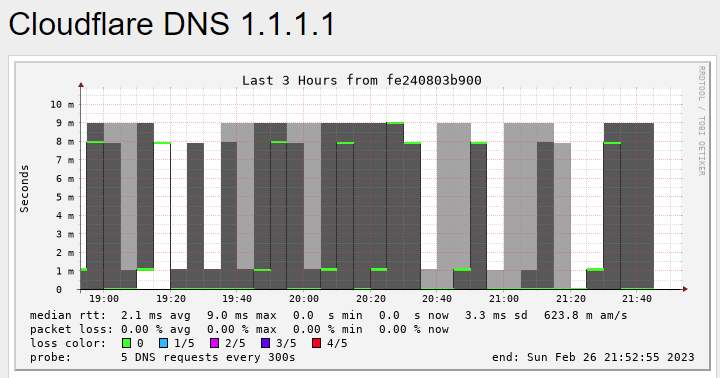Click the 20:40 time axis label
The image size is (720, 378).
point(437,299)
